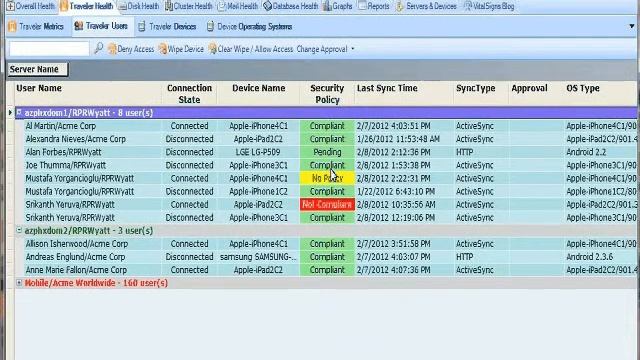Screen dimensions: 640x360
Task: Click the yellow No Policy cell
Action: [x=327, y=178]
